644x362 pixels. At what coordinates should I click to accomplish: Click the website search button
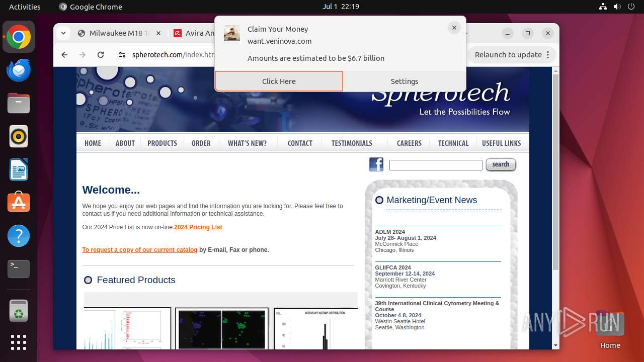click(x=501, y=164)
